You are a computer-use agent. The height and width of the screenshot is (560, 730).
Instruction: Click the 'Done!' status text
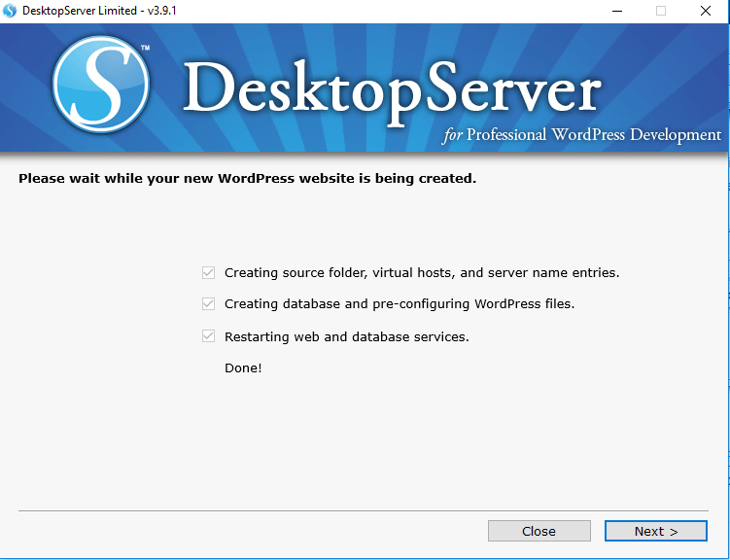(243, 368)
